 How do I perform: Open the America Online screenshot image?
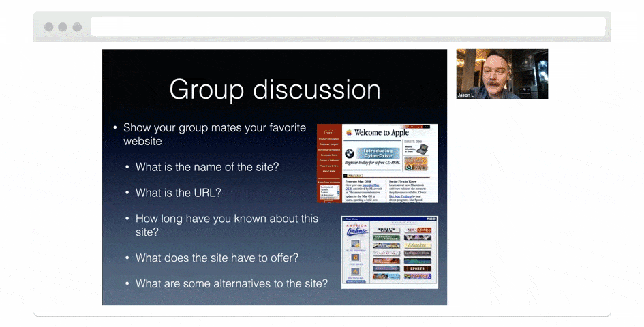click(389, 252)
